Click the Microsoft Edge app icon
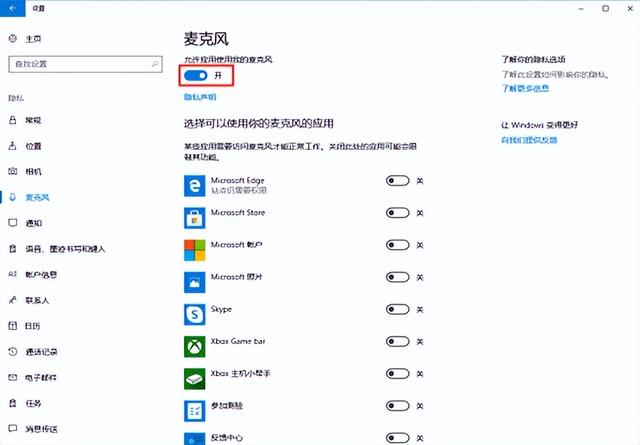 tap(195, 186)
